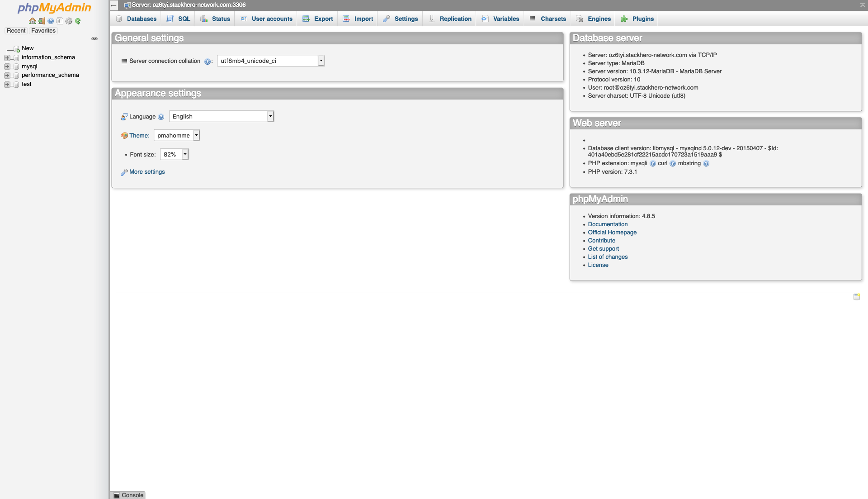Screen dimensions: 868x499
Task: Toggle the navigation link chain icon
Action: pos(94,39)
